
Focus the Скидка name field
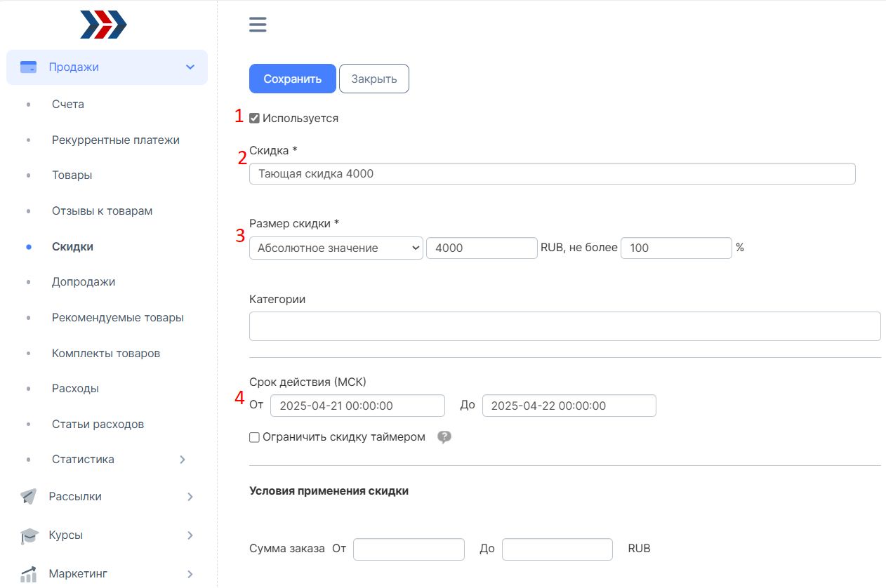(x=553, y=173)
